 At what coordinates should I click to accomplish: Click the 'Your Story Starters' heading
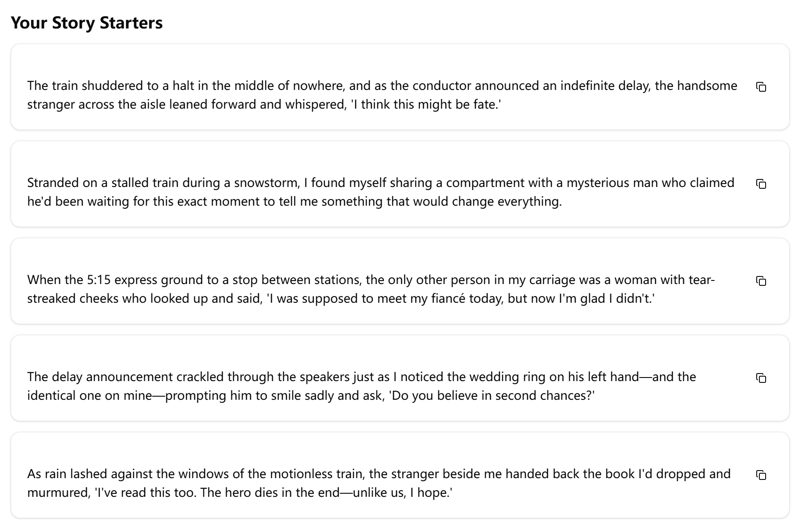pyautogui.click(x=87, y=22)
